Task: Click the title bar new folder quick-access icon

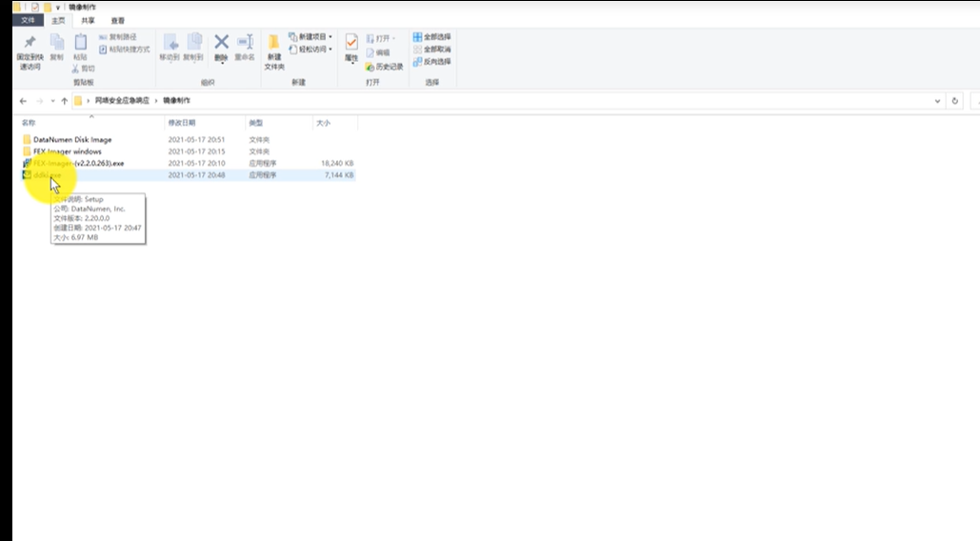Action: click(47, 7)
